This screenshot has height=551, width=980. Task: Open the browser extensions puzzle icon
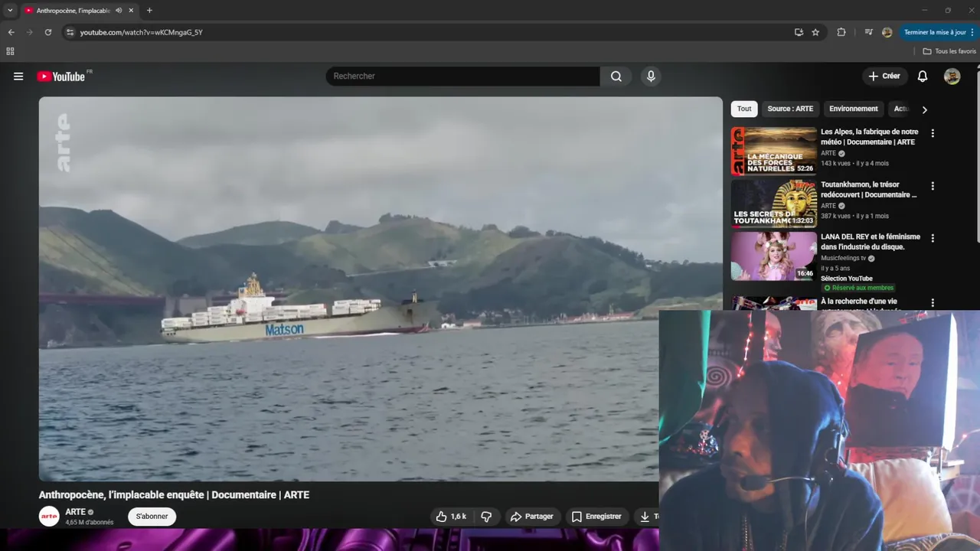click(841, 32)
